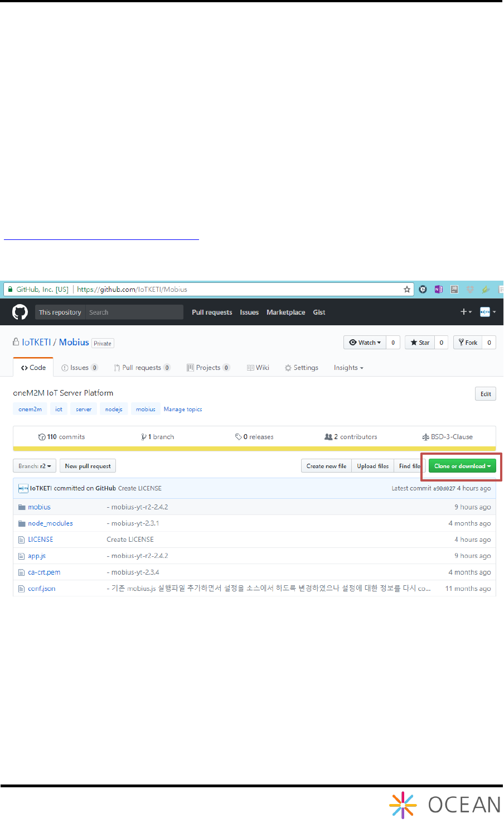Fork the Mobius repository
The width and height of the screenshot is (504, 823).
[468, 343]
